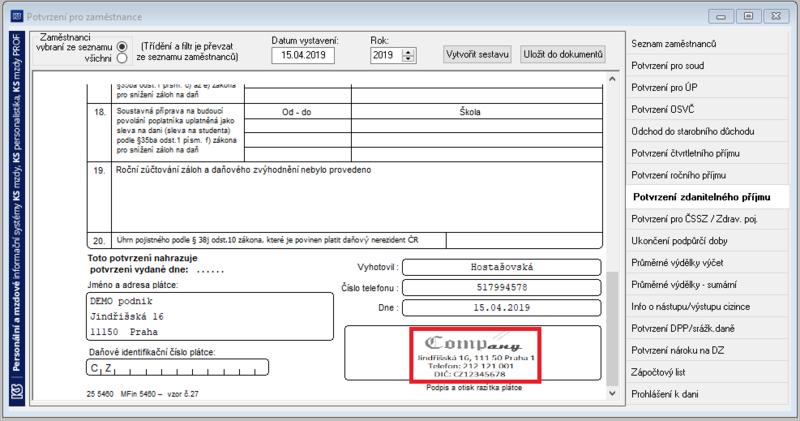The height and width of the screenshot is (421, 800).
Task: Click 'Jindřišská 16' address line
Action: pos(127,316)
